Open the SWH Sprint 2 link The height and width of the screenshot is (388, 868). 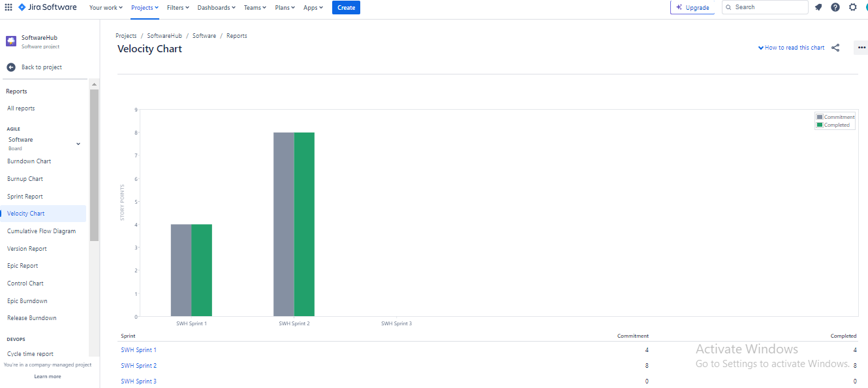point(138,366)
